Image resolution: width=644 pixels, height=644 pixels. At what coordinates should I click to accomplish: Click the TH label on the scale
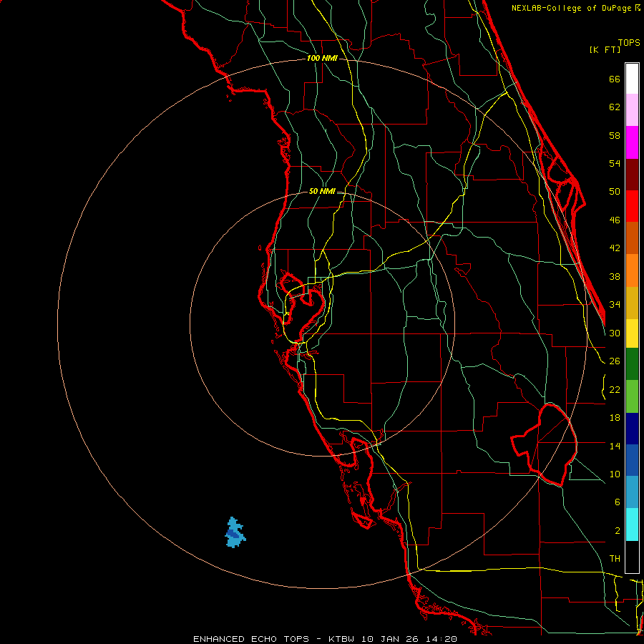(x=615, y=559)
